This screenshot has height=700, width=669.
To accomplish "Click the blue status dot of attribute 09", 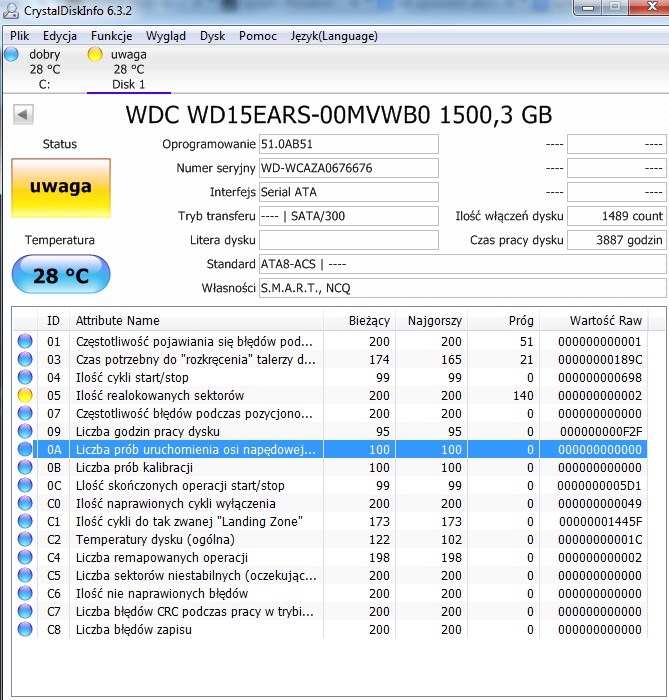I will tap(25, 431).
